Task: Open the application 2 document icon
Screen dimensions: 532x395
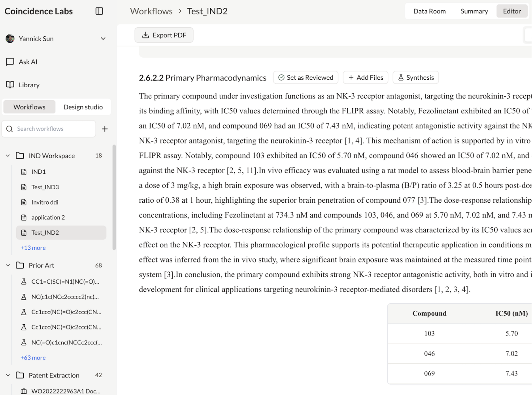Action: [24, 218]
